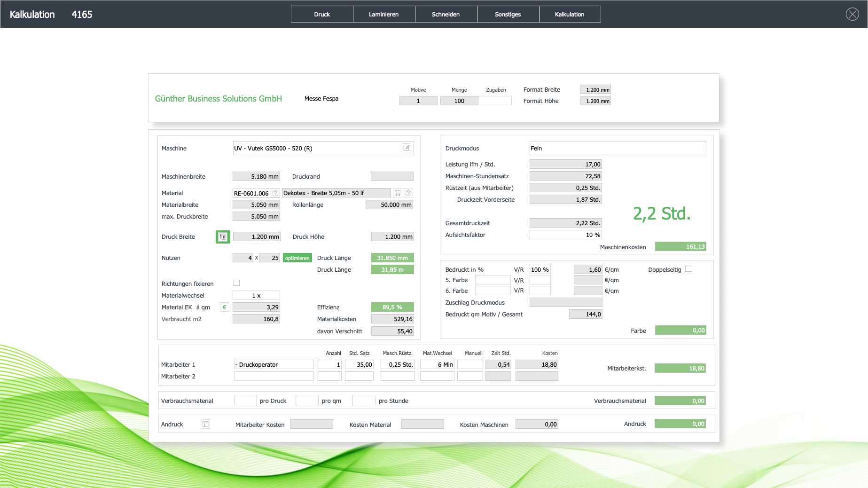Click the help icon right of the cart icon
Image resolution: width=868 pixels, height=488 pixels.
pos(408,193)
